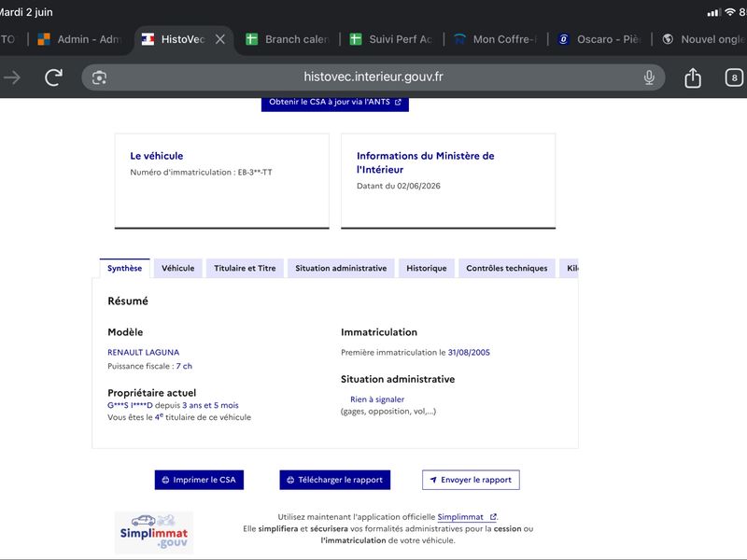Click the printer icon in Imprimer le CSA
This screenshot has width=747, height=560.
tap(165, 480)
